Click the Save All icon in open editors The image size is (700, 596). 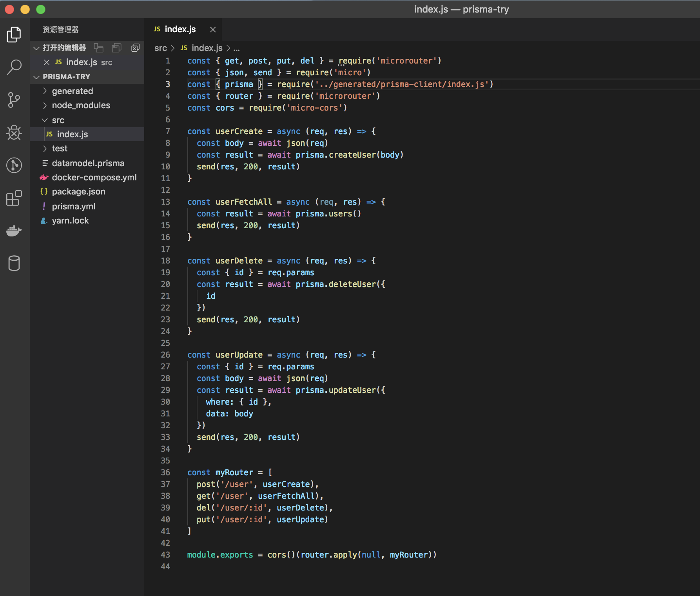click(116, 48)
